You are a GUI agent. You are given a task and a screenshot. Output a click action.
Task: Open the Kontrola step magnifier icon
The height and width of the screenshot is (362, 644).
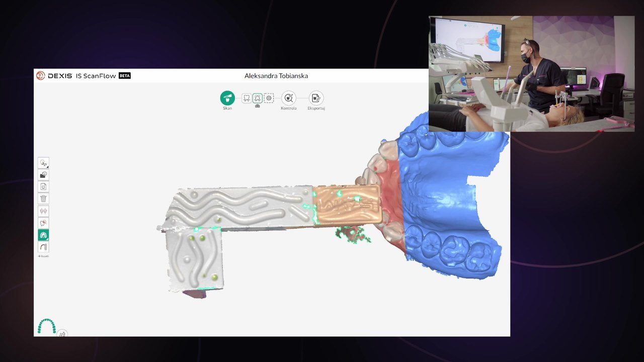click(x=288, y=98)
